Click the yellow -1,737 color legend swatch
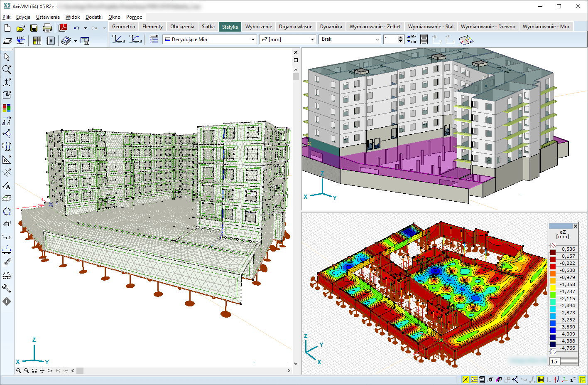 553,288
